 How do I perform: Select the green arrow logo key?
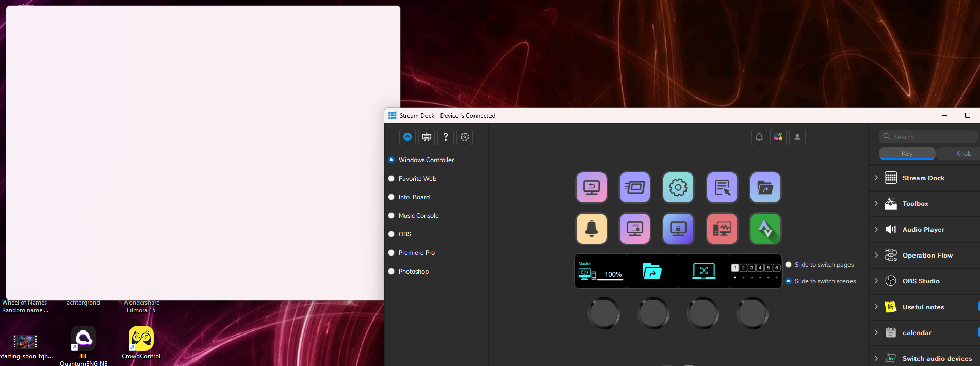click(765, 229)
